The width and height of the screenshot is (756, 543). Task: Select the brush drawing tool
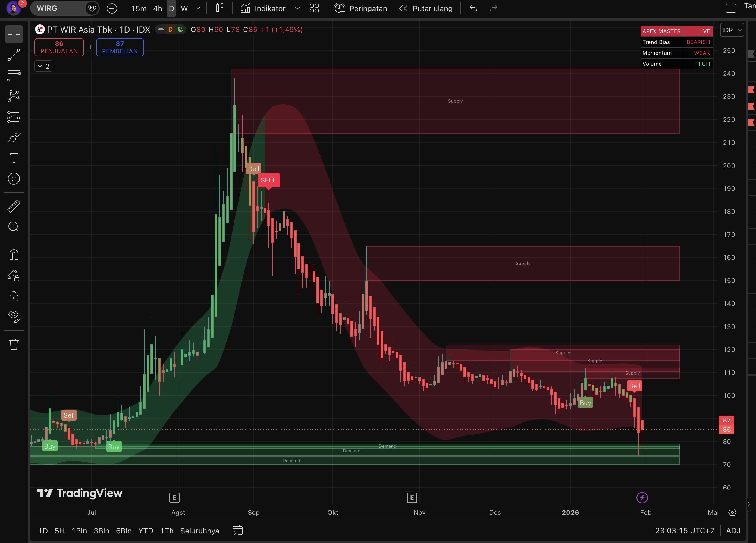pos(14,138)
